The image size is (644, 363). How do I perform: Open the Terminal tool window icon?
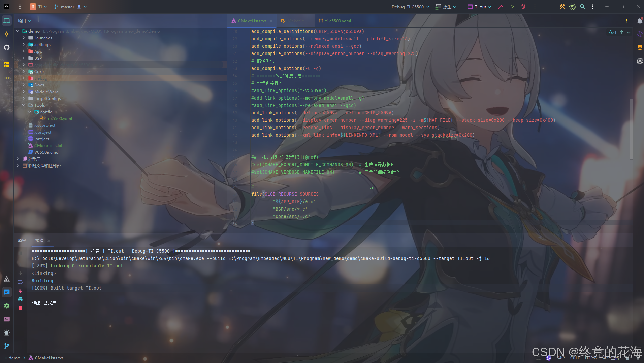click(7, 319)
